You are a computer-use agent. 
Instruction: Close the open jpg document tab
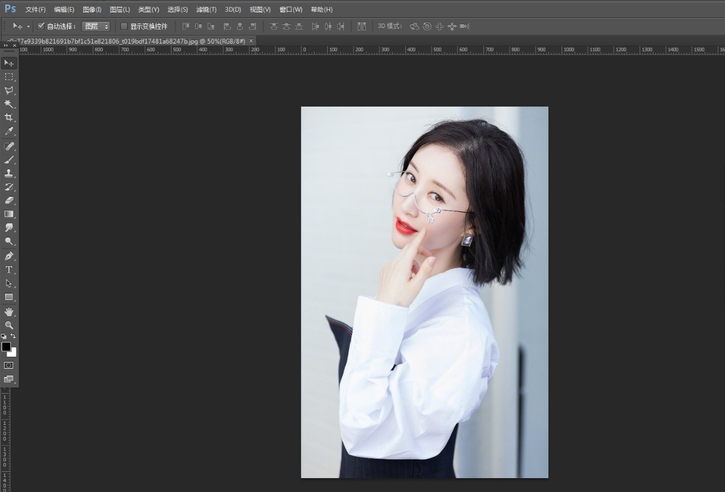pos(251,41)
